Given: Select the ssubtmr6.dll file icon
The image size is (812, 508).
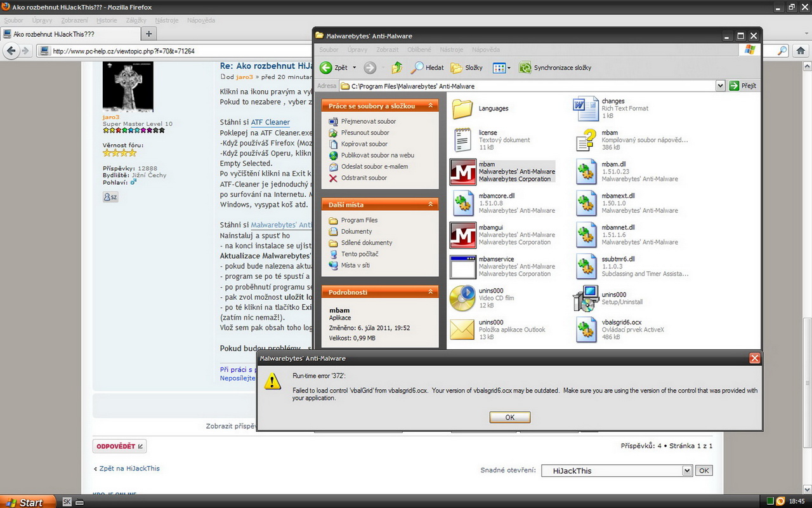Looking at the screenshot, I should [586, 267].
